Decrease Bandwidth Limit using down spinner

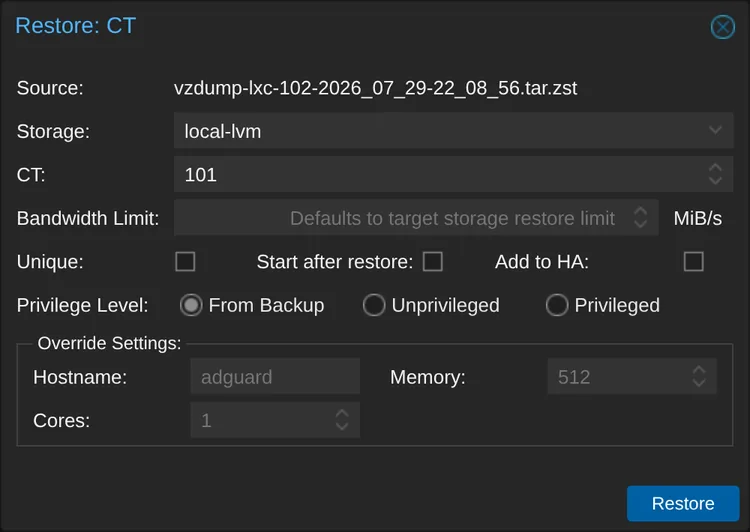640,224
